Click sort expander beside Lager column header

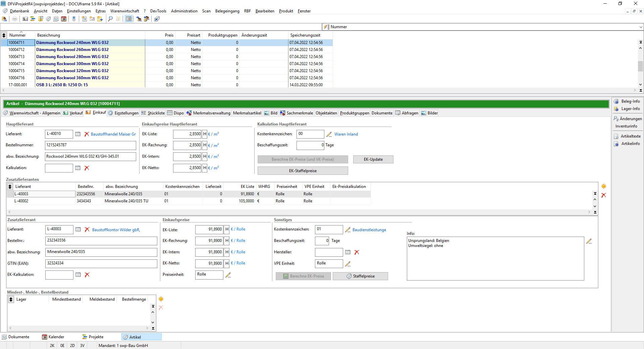point(11,299)
